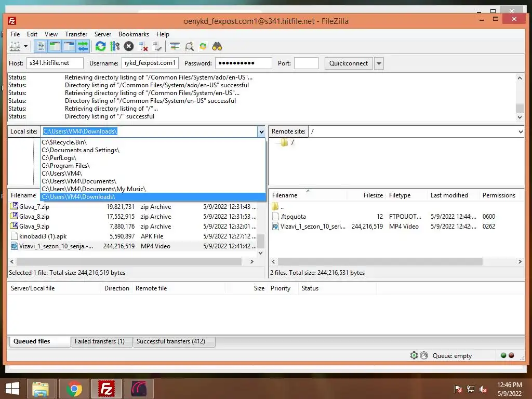Click the Password input field
Screen dimensions: 532x399
[243, 63]
